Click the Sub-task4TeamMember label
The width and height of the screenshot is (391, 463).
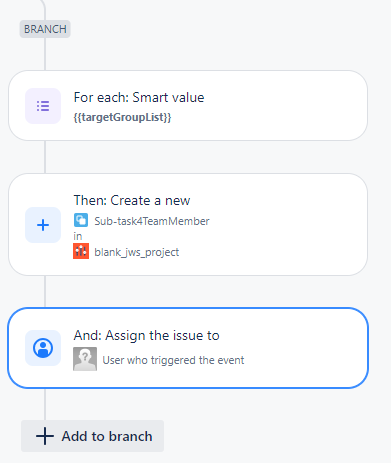pos(152,221)
